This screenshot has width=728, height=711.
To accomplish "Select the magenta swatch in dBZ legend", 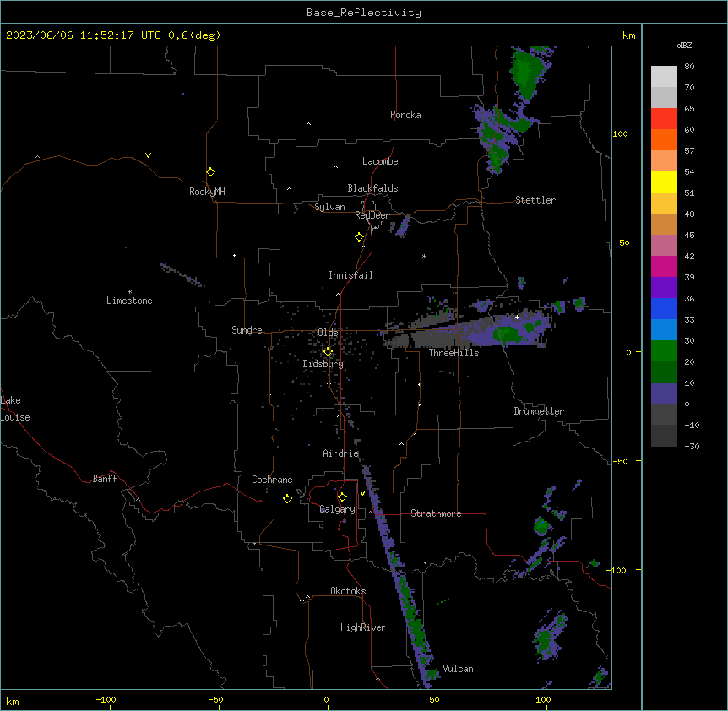I will click(x=664, y=266).
